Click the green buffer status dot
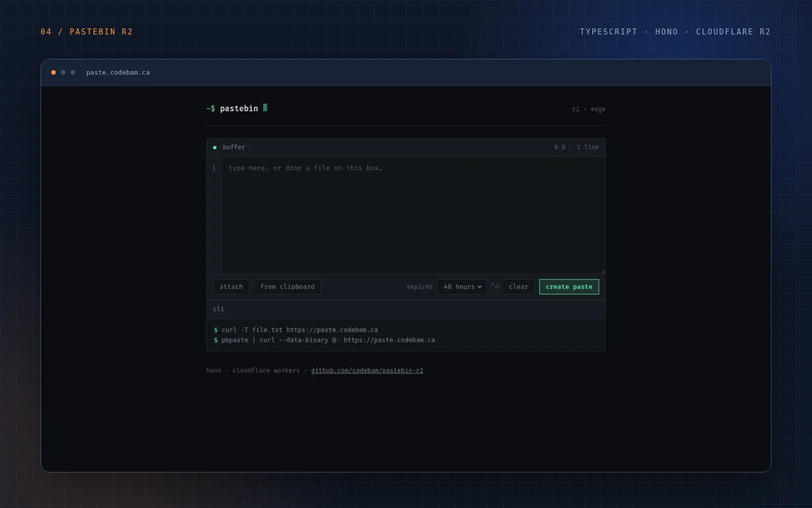 pos(215,148)
